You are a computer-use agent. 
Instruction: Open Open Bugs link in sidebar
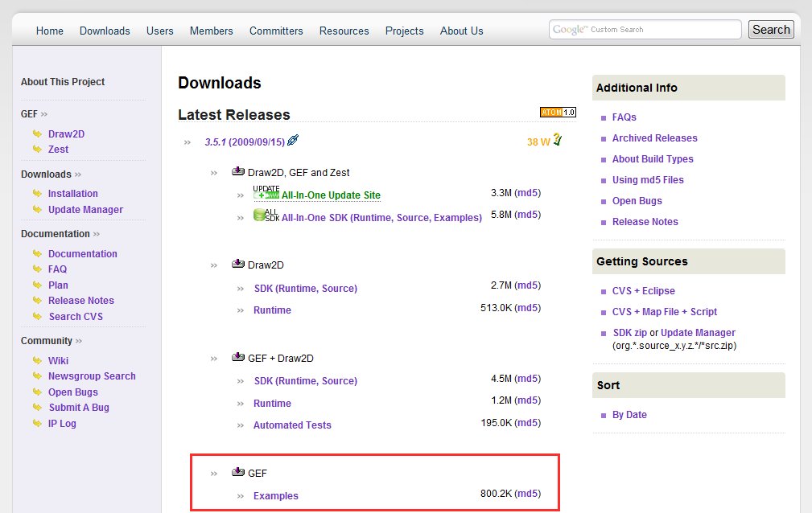[73, 392]
